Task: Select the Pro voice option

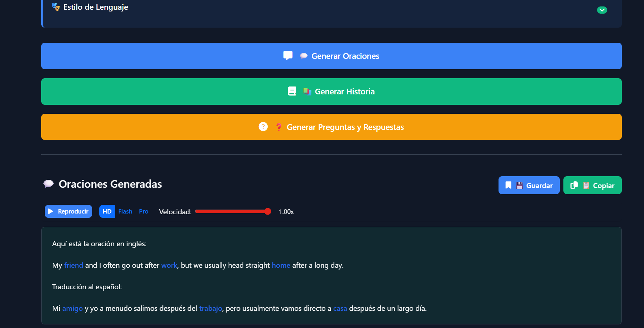Action: [x=144, y=211]
